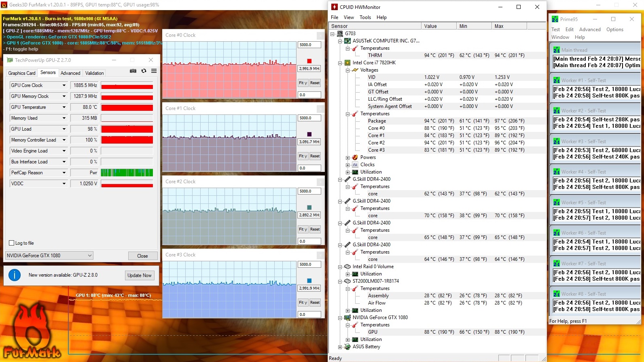This screenshot has height=362, width=644.
Task: Click the blue info icon in GPU-Z update bar
Action: [x=15, y=275]
